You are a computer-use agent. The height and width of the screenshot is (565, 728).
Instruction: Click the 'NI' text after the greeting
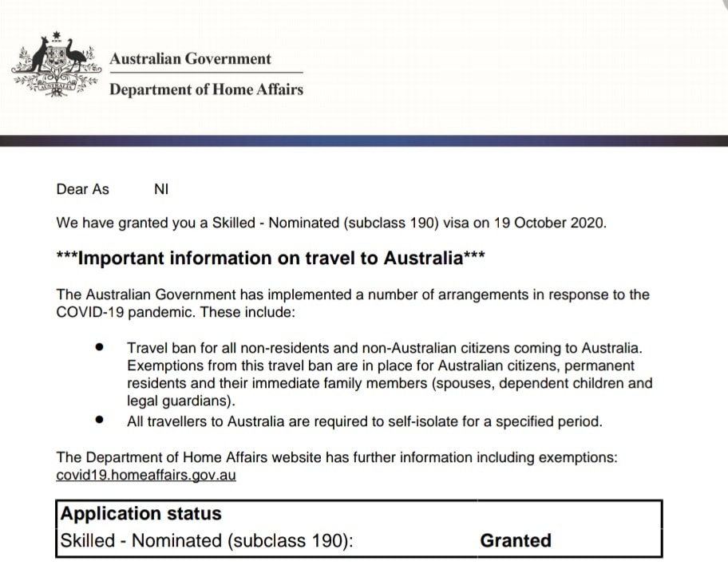tap(161, 189)
